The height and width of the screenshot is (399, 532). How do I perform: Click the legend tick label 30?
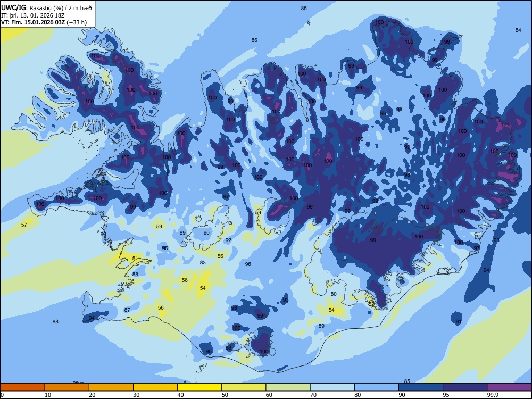[x=136, y=395]
